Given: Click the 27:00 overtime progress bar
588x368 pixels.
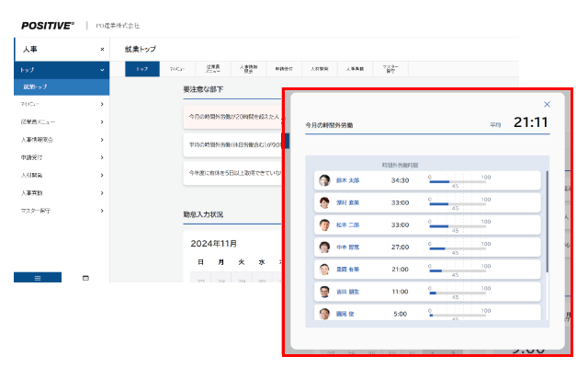Looking at the screenshot, I should pyautogui.click(x=458, y=248).
